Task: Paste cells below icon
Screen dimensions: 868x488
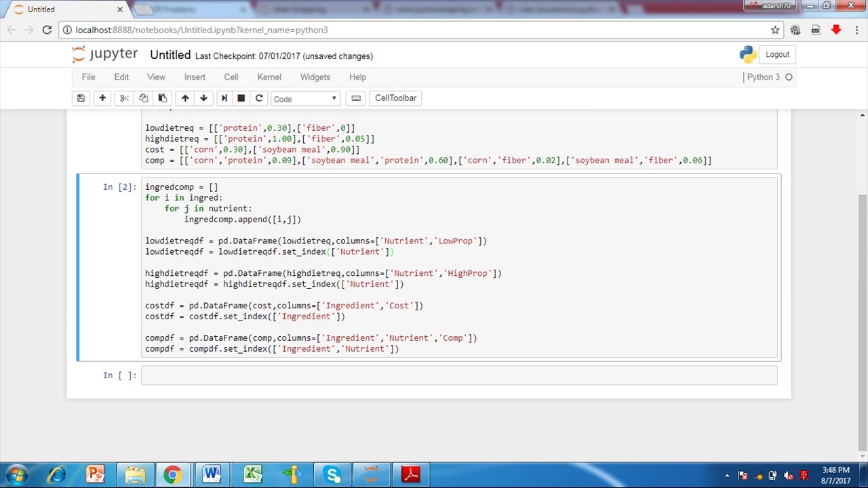Action: tap(162, 98)
